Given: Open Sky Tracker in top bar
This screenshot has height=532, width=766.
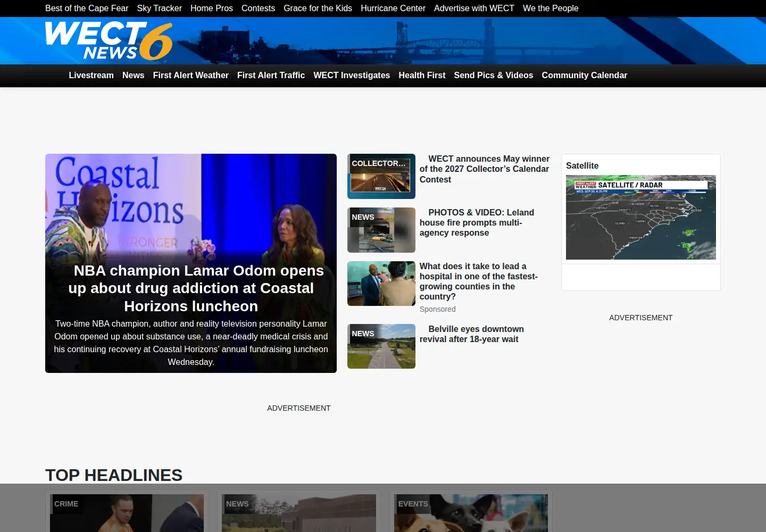Looking at the screenshot, I should (x=160, y=8).
